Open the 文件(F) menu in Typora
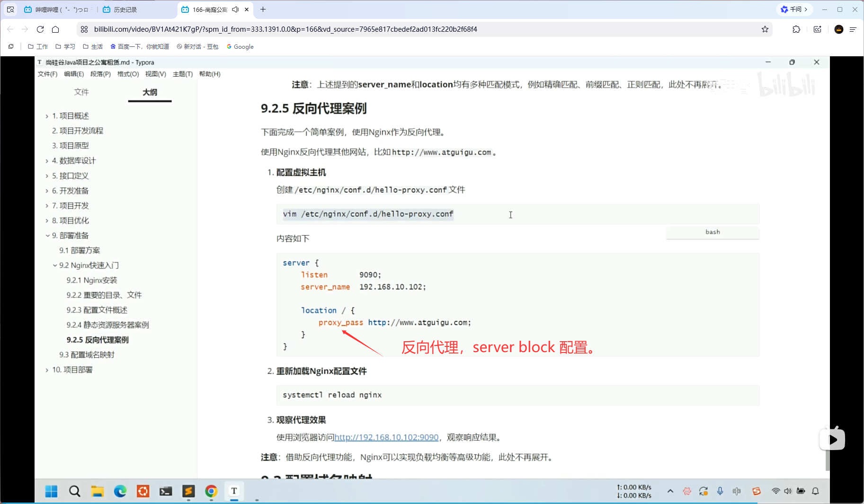Image resolution: width=864 pixels, height=504 pixels. point(47,74)
